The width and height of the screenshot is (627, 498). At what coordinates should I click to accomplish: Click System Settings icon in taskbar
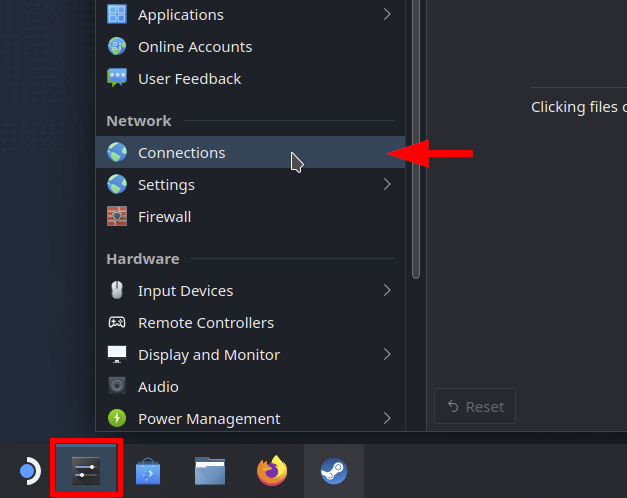86,471
